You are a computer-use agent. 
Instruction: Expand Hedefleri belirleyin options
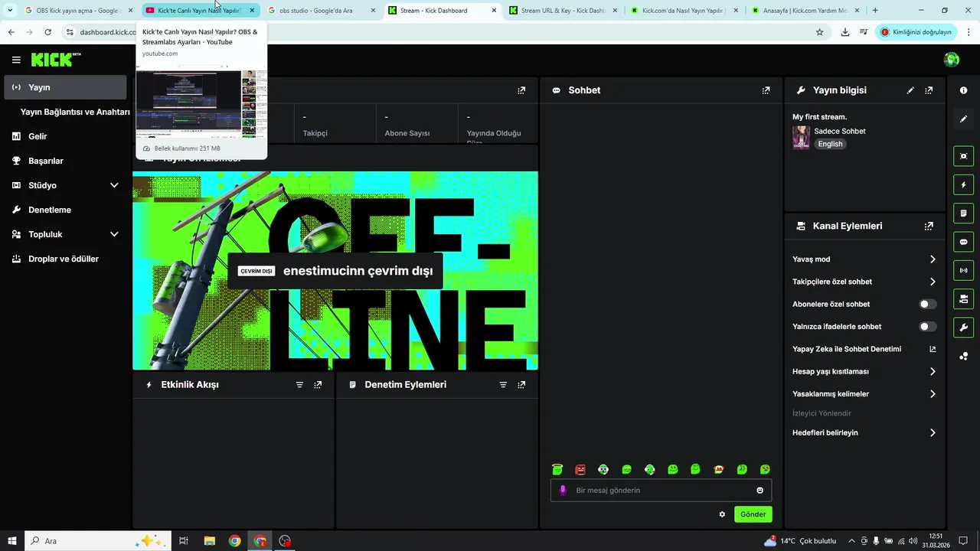[x=933, y=433]
